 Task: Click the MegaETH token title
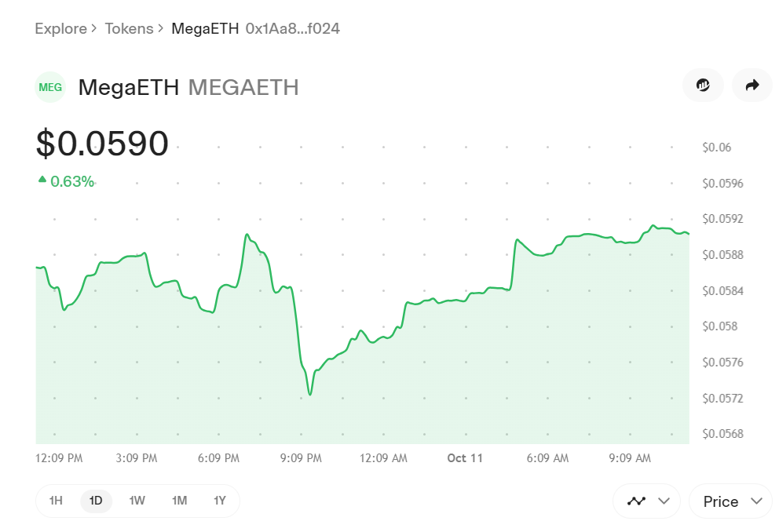129,87
